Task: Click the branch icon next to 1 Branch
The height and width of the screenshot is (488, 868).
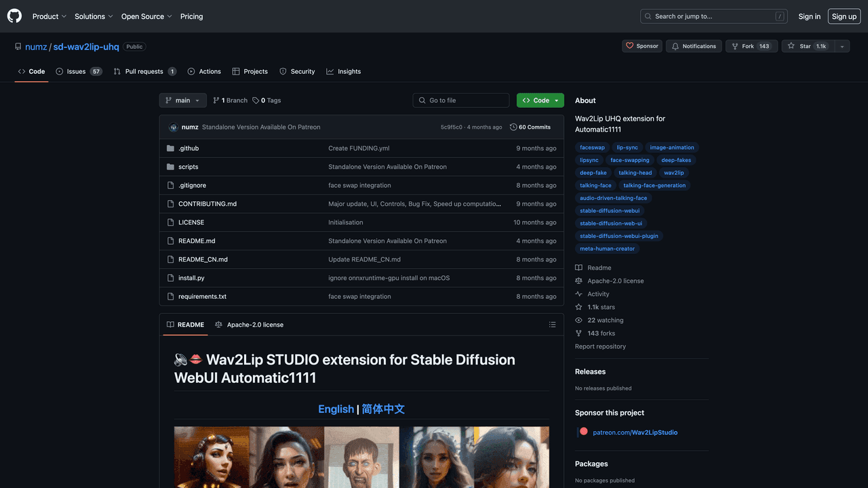Action: [216, 100]
